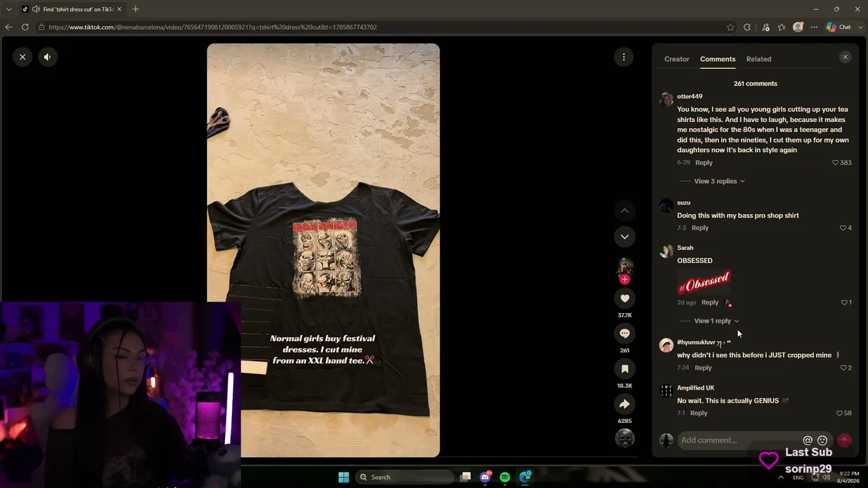Expand View 1 reply
This screenshot has width=868, height=488.
coord(716,321)
